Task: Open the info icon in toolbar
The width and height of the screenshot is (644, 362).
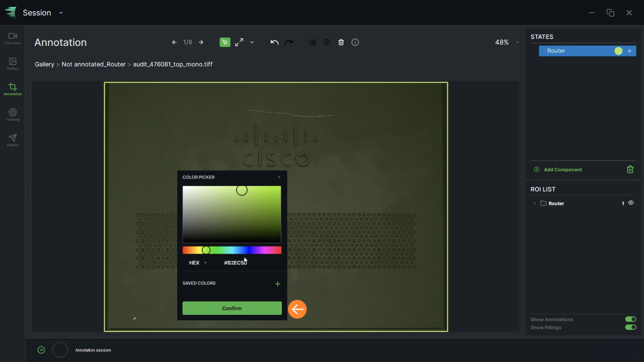Action: tap(355, 43)
